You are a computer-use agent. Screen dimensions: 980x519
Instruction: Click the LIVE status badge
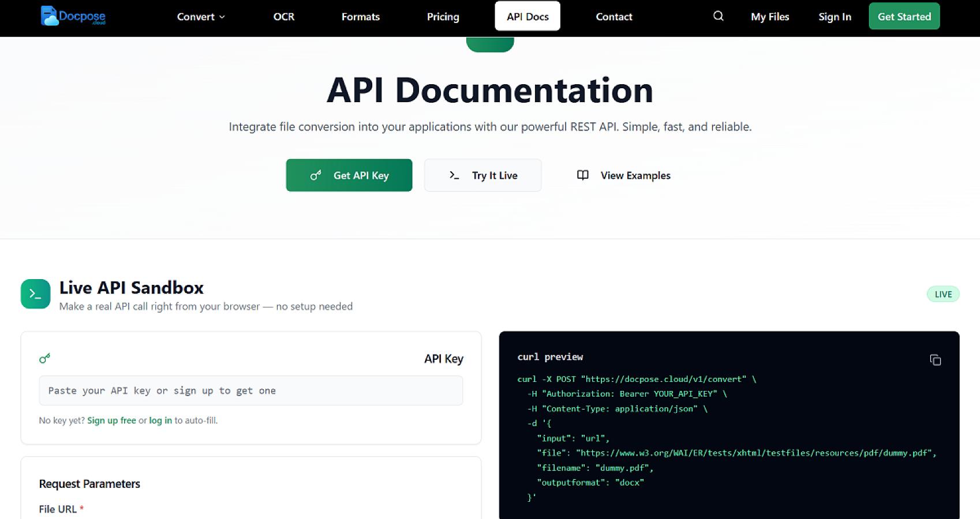point(943,294)
